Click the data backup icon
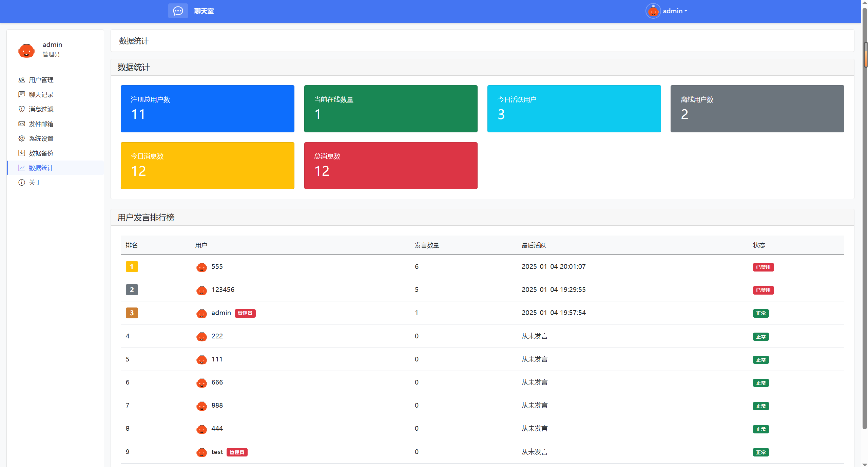Screen dimensions: 868x467 point(22,153)
